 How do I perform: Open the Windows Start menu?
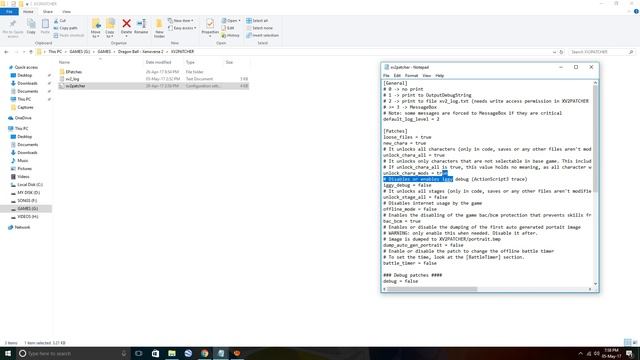[x=8, y=353]
